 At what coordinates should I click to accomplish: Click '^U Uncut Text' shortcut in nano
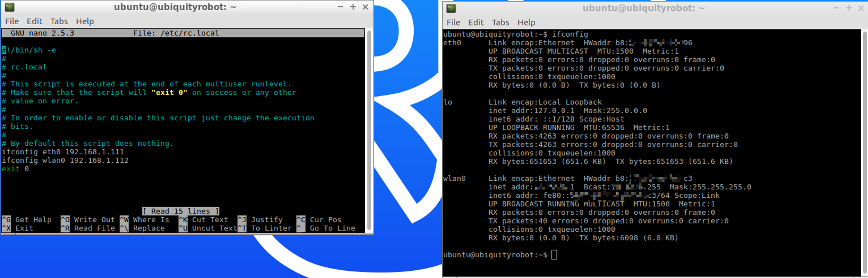click(x=208, y=228)
